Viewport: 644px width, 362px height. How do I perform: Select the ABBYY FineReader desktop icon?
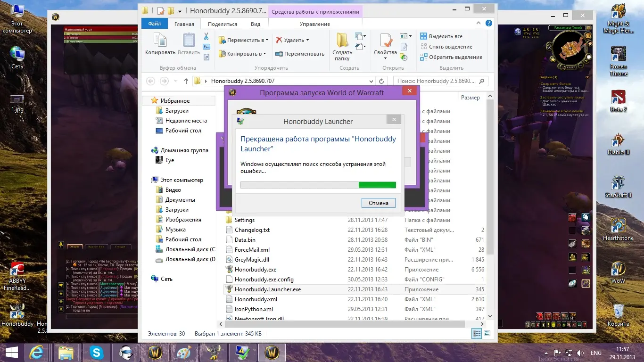point(17,277)
